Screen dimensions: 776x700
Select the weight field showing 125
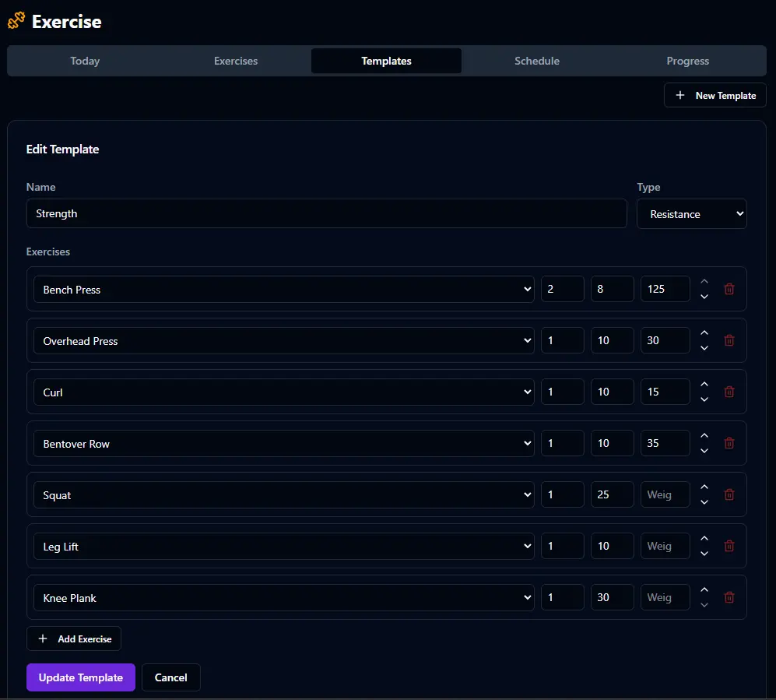[665, 288]
